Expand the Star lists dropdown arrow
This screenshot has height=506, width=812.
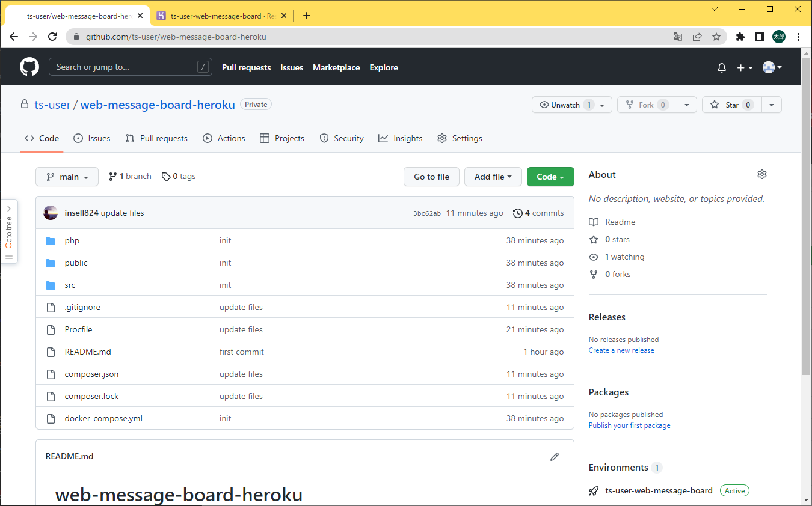point(772,105)
